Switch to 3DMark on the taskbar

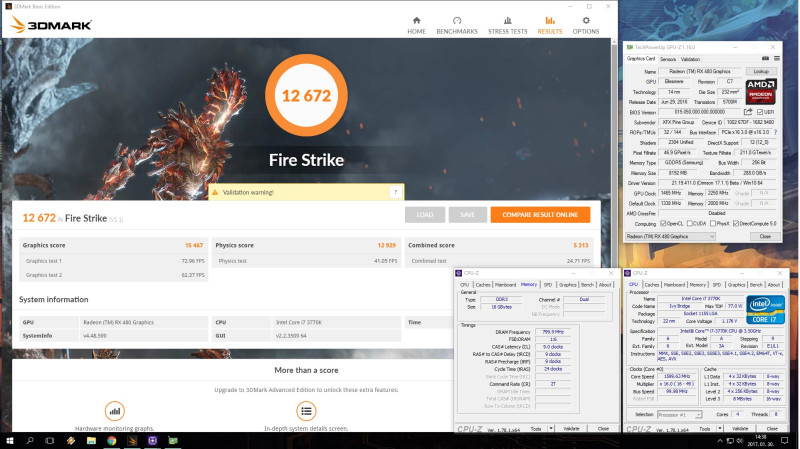coord(132,440)
